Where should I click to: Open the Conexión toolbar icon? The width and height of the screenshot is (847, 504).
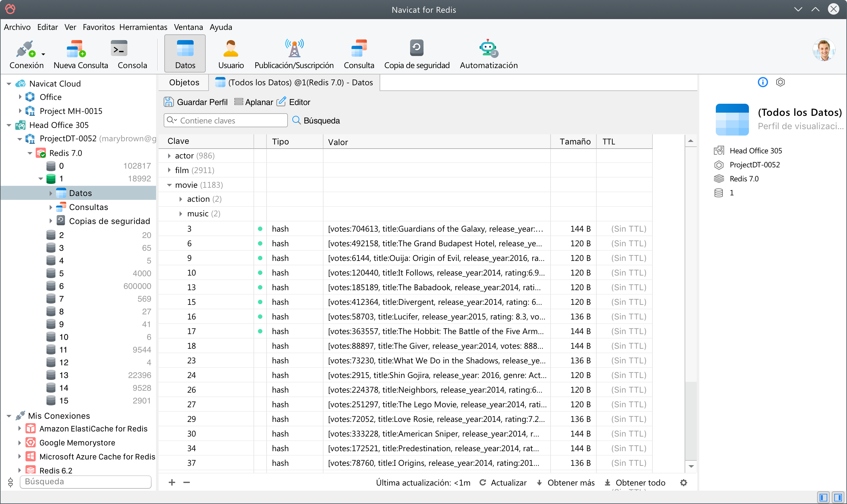26,49
